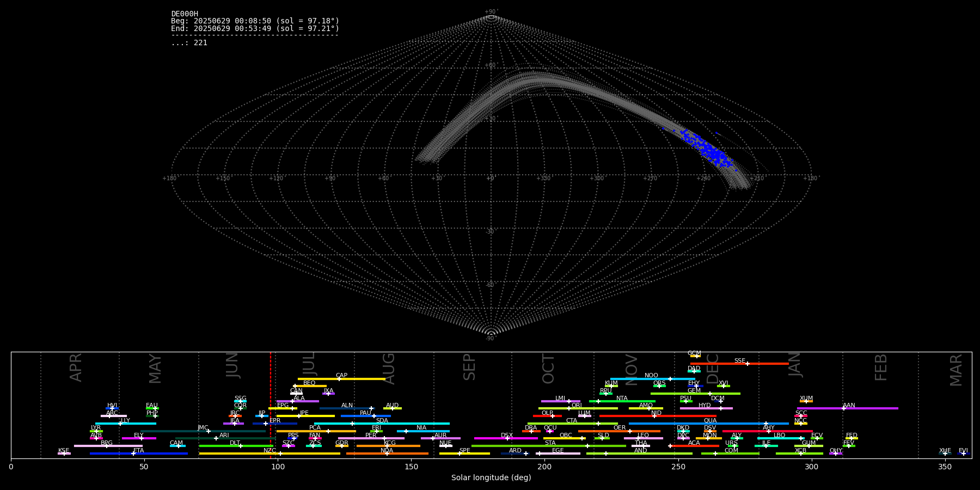This screenshot has height=490, width=980.
Task: Select the PER shower label
Action: pos(371,436)
